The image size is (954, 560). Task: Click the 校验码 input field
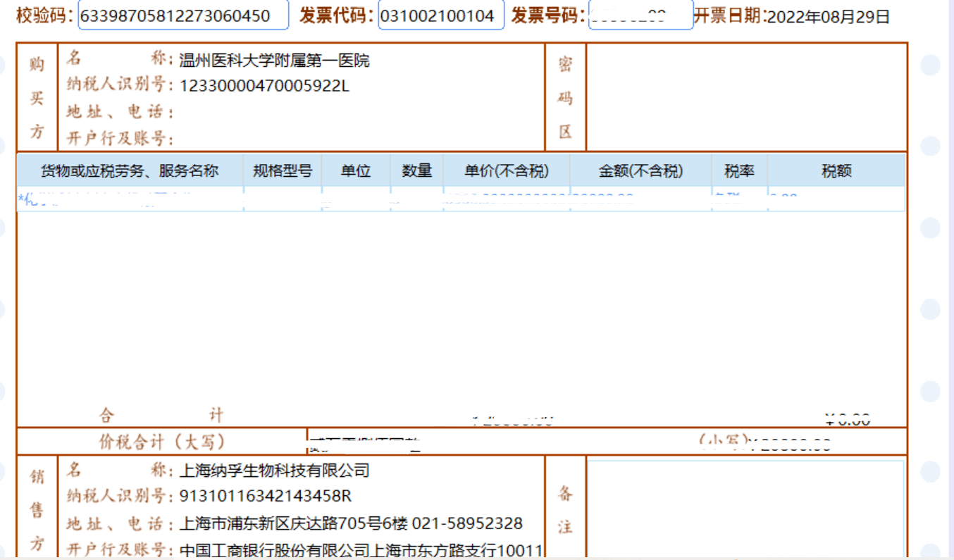click(x=182, y=15)
